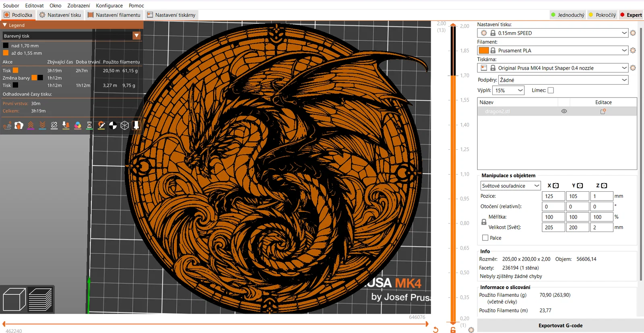Open the Prusament PLA filament dropdown
The height and width of the screenshot is (333, 644).
pos(553,50)
